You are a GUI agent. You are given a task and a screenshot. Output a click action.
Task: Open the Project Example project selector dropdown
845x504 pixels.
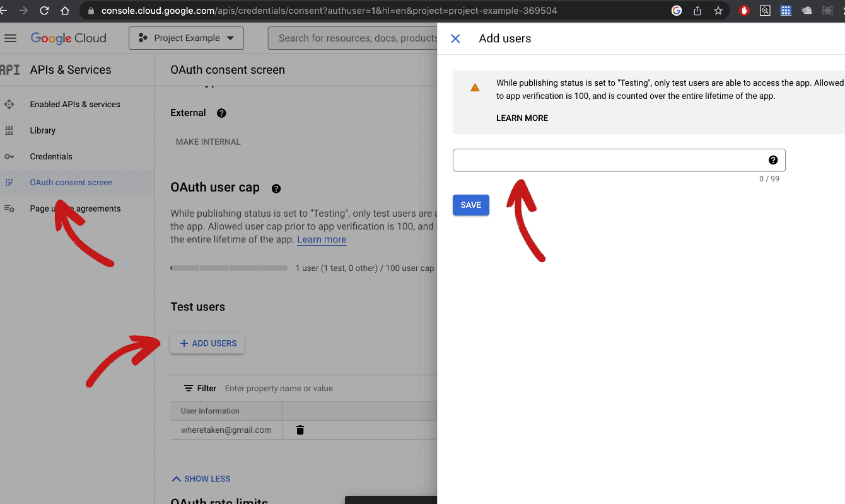(187, 38)
